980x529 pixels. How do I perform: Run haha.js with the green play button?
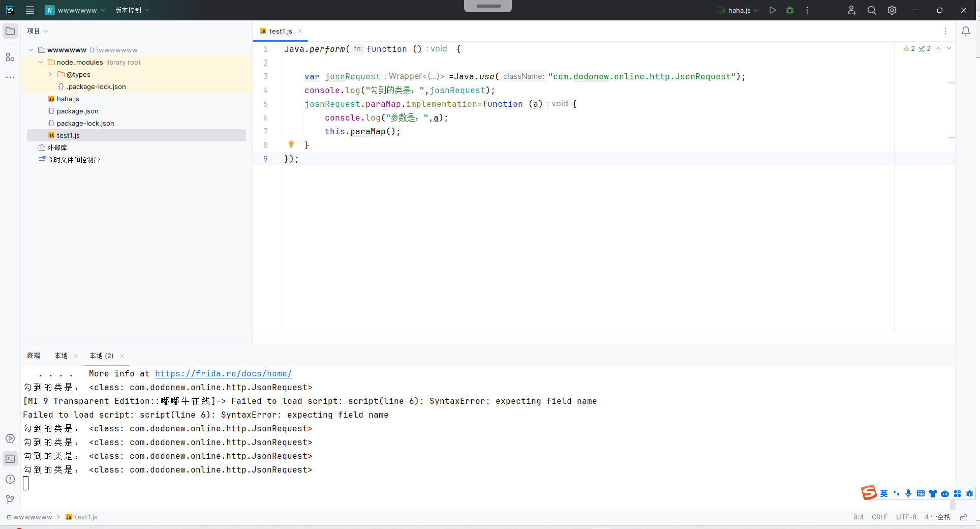[x=773, y=10]
